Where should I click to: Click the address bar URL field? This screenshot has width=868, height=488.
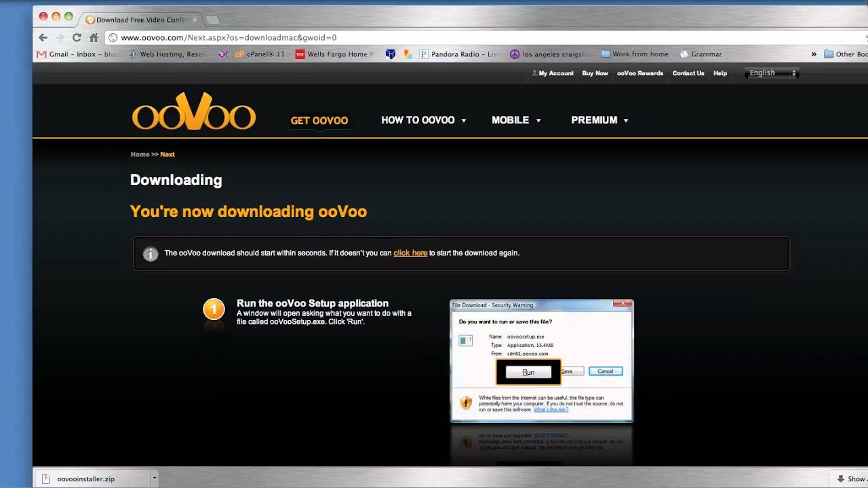pyautogui.click(x=485, y=38)
